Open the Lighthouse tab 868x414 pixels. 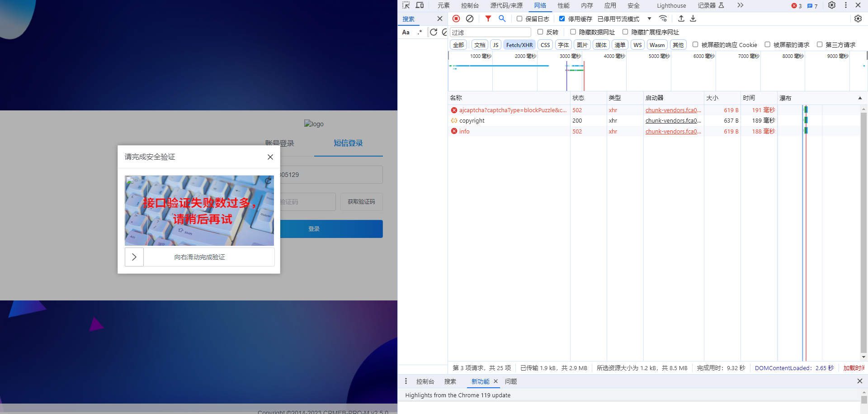click(671, 5)
